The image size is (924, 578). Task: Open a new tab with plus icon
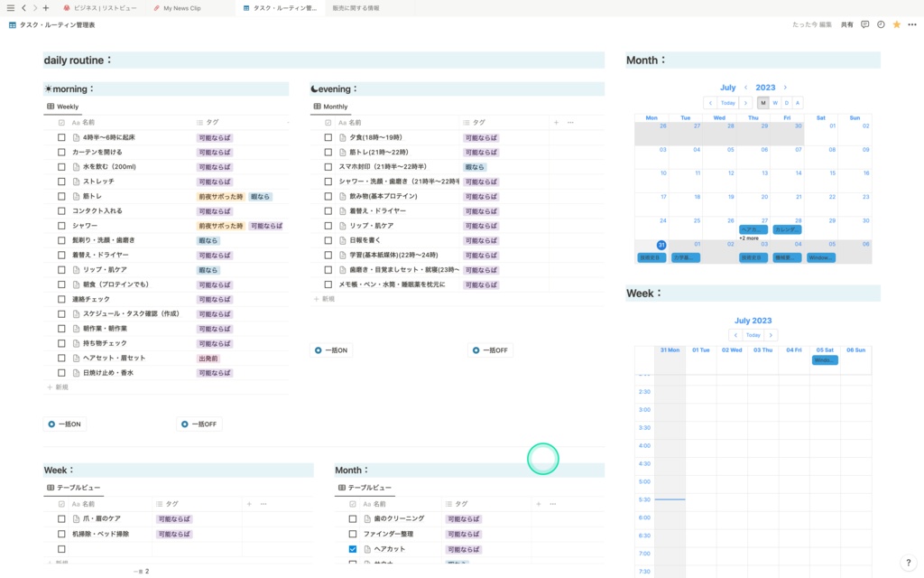pyautogui.click(x=46, y=7)
